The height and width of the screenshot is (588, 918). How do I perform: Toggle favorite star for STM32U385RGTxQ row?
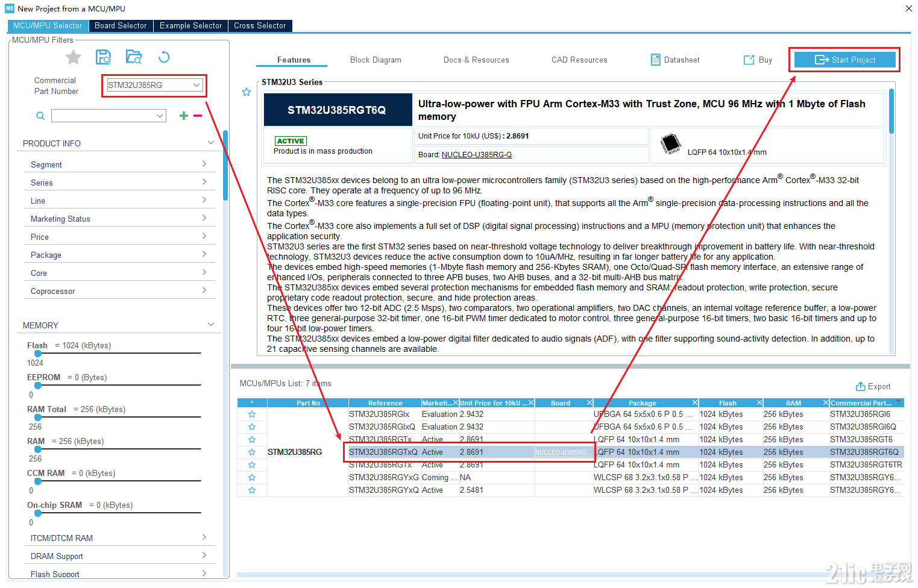click(x=252, y=452)
